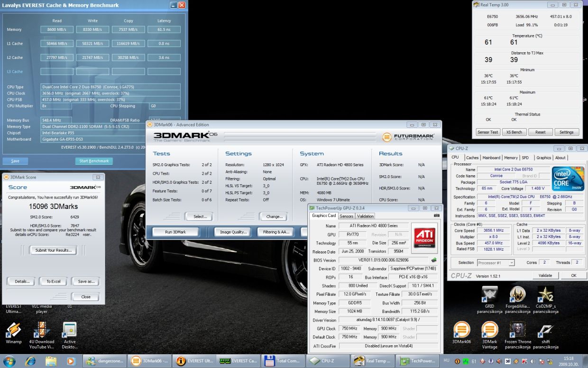The width and height of the screenshot is (588, 368).
Task: Click the BIOS Version field in GPU-Z
Action: pyautogui.click(x=384, y=260)
